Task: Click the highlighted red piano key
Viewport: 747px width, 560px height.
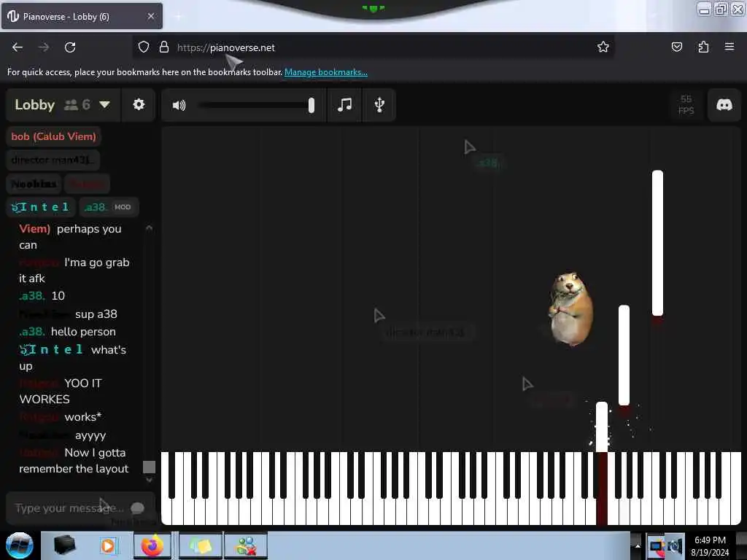Action: [602, 489]
